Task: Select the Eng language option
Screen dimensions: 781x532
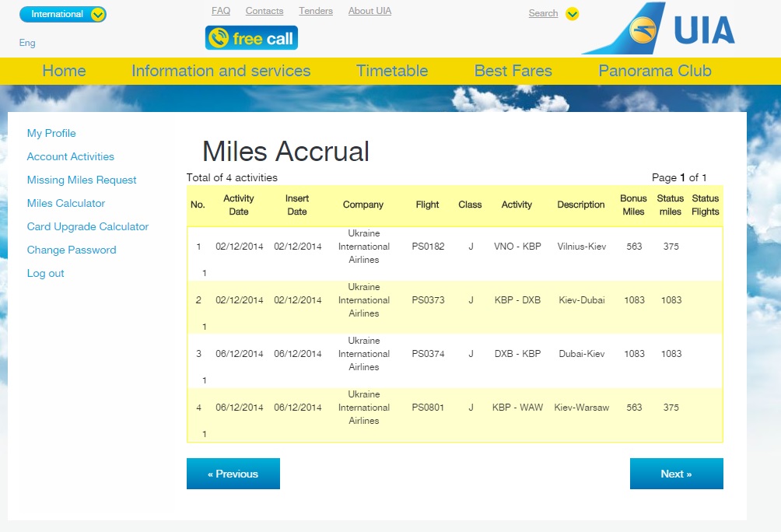Action: (27, 43)
